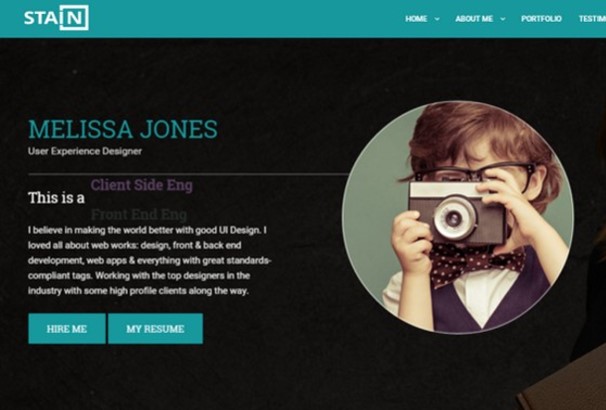
Task: Click the camera lens in the photo
Action: pos(454,219)
